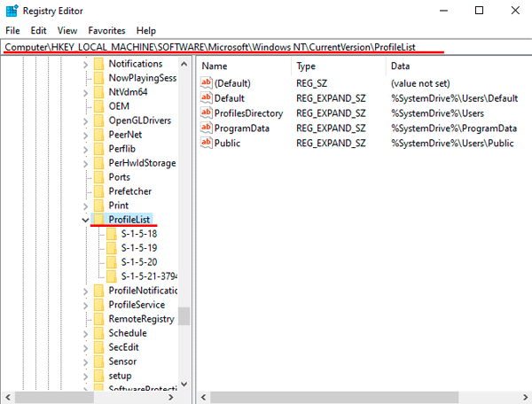
Task: Expand the PerHwIdStorage key
Action: pyautogui.click(x=85, y=164)
